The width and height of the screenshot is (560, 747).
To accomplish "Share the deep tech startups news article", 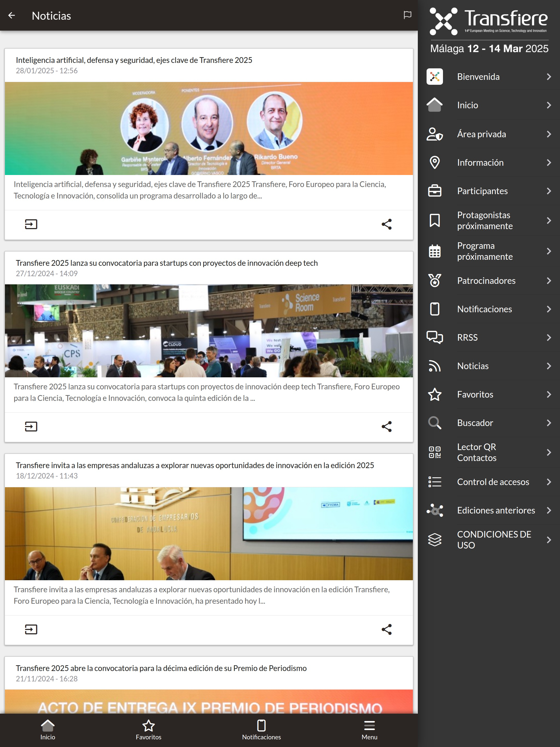I will 386,427.
